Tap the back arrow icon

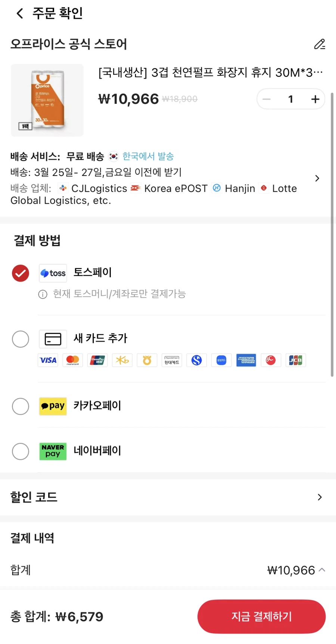20,13
